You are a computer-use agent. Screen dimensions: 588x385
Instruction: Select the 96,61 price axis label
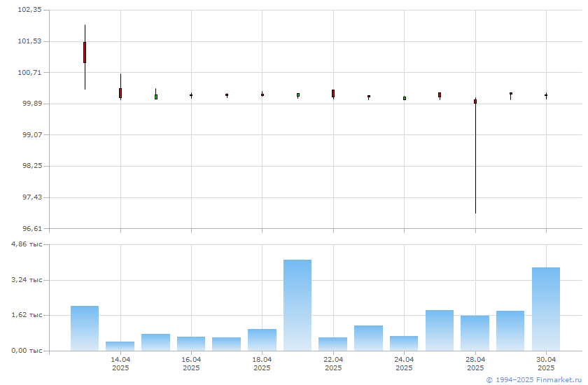(32, 228)
